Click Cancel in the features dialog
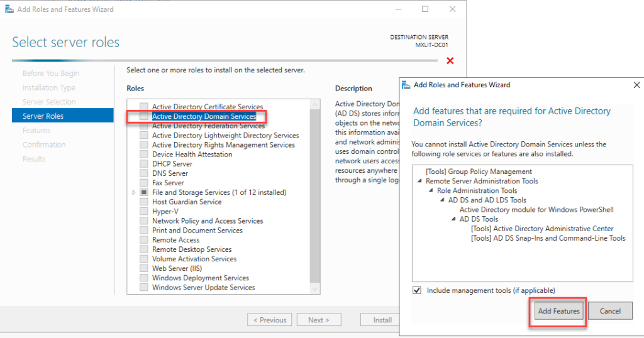644x338 pixels. pos(610,311)
